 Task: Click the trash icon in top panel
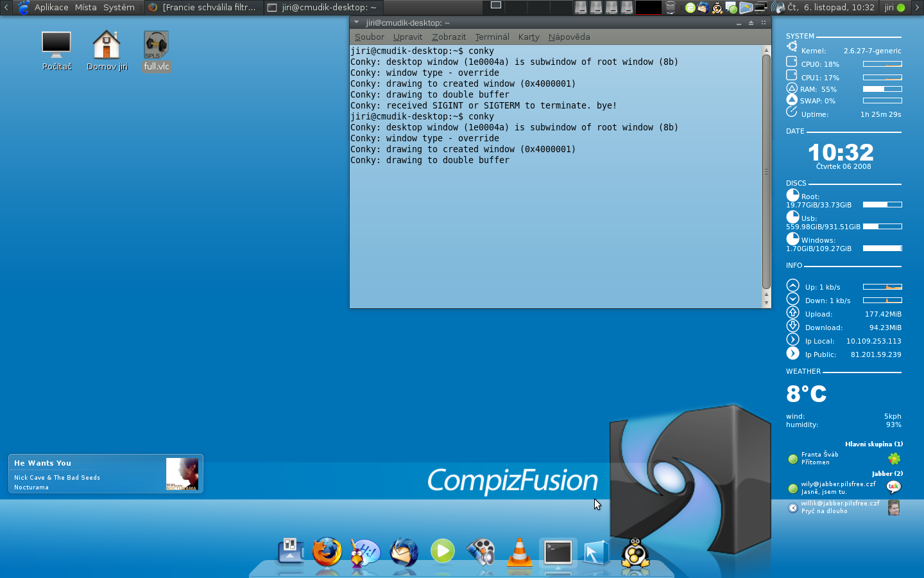point(671,8)
